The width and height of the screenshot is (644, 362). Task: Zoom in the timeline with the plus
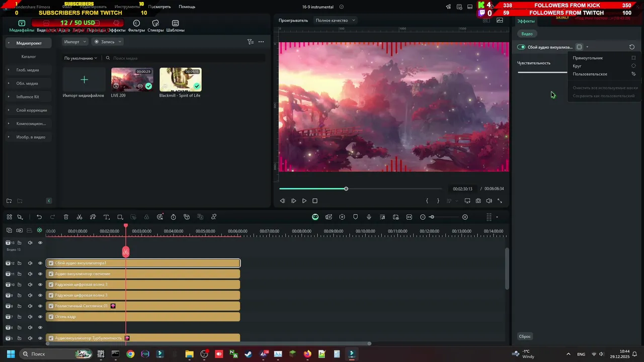coord(465,217)
